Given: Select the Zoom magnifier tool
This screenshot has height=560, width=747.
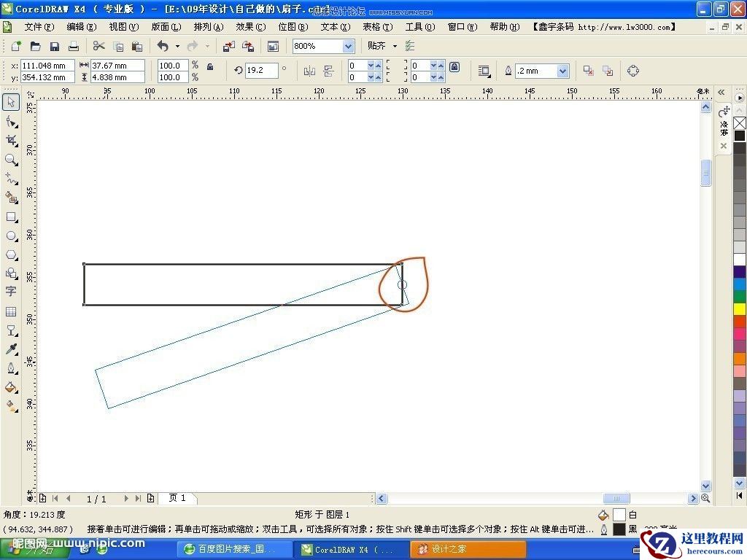Looking at the screenshot, I should pos(11,160).
